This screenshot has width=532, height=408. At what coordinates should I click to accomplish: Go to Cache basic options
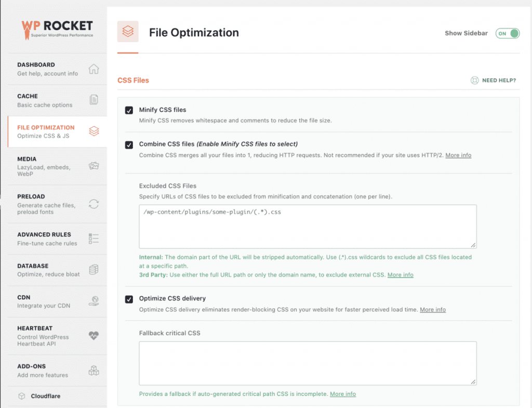tap(57, 100)
